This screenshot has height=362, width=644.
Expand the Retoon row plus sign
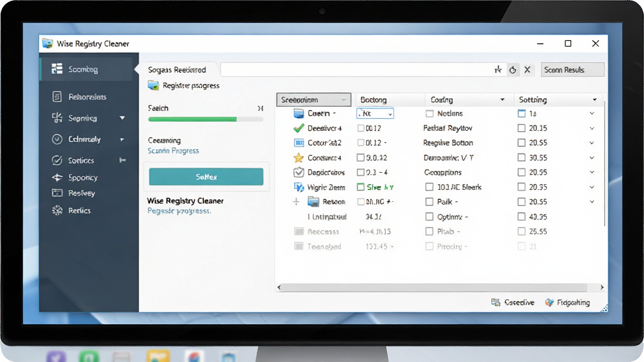[x=296, y=202]
